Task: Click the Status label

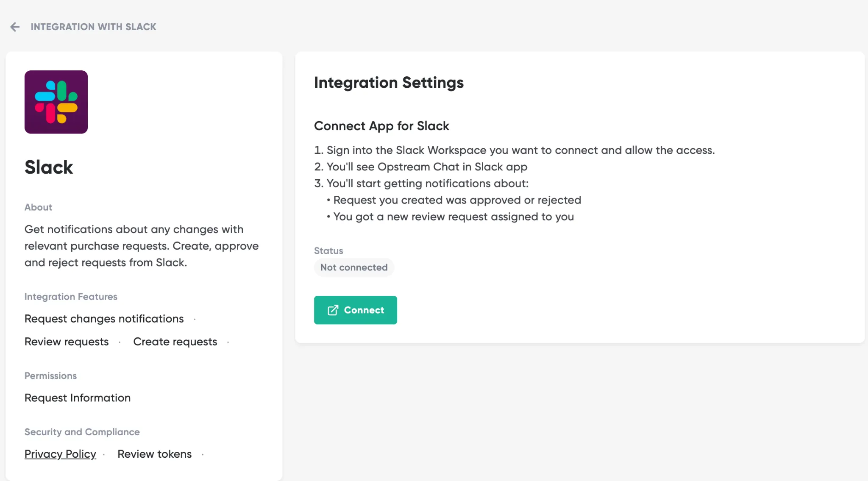Action: pos(328,251)
